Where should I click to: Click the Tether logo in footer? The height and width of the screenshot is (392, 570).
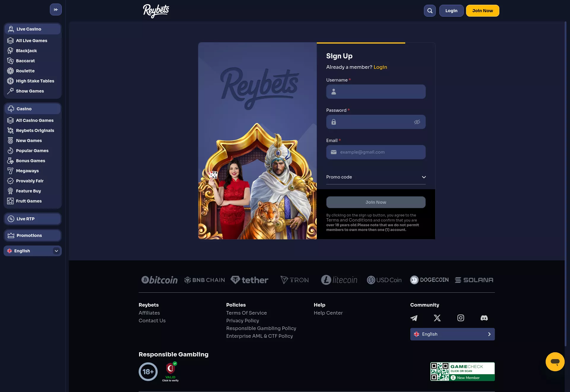click(249, 280)
